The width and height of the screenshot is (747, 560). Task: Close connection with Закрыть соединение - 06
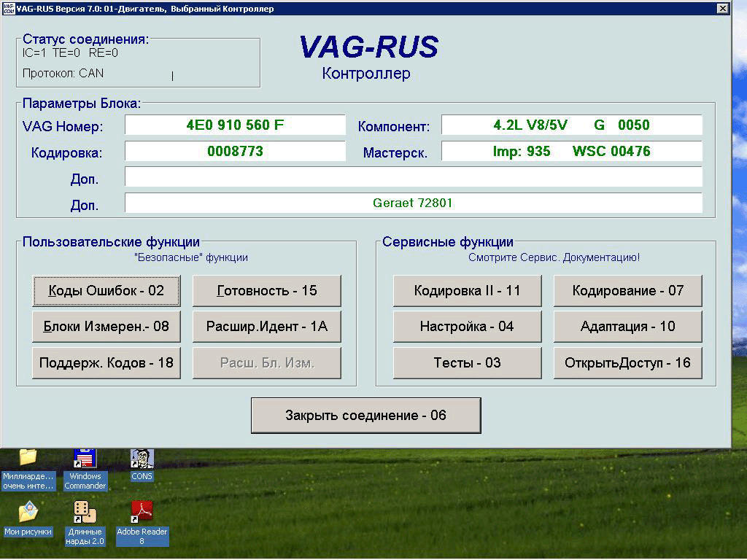pyautogui.click(x=365, y=416)
